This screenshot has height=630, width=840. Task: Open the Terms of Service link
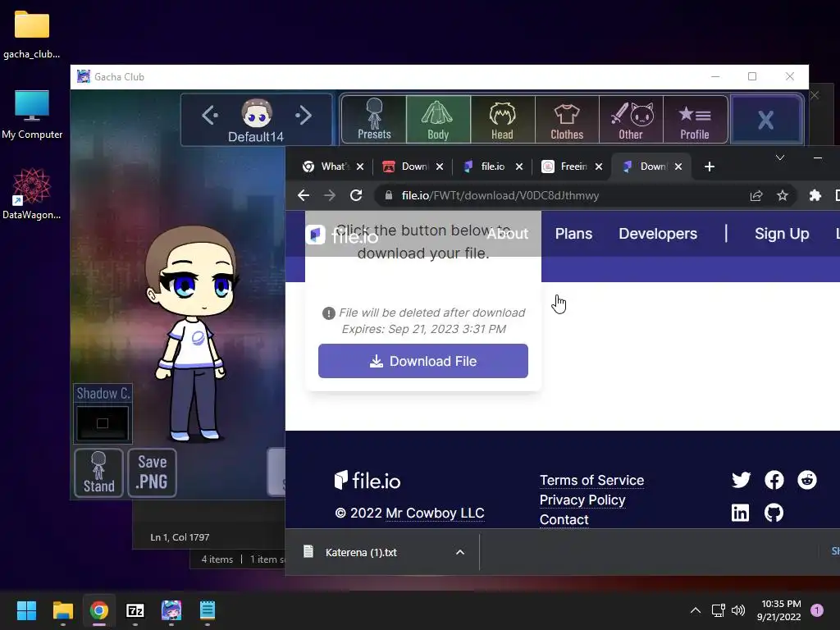[591, 480]
